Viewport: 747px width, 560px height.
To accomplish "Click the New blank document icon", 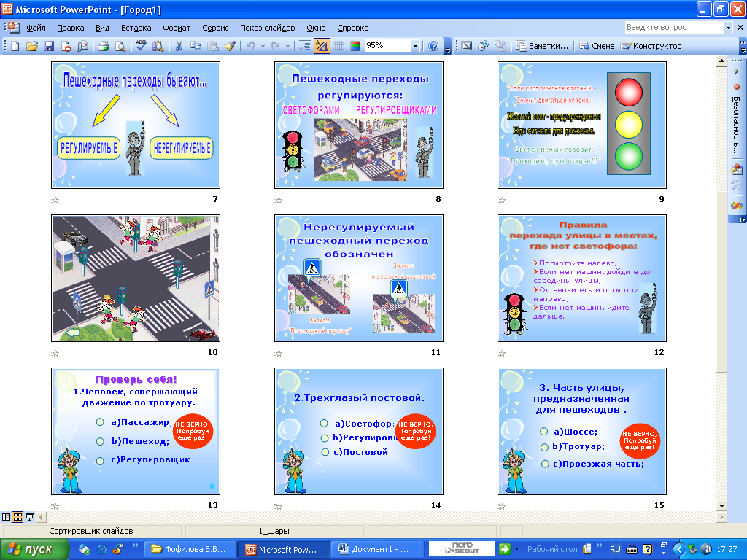I will [15, 46].
